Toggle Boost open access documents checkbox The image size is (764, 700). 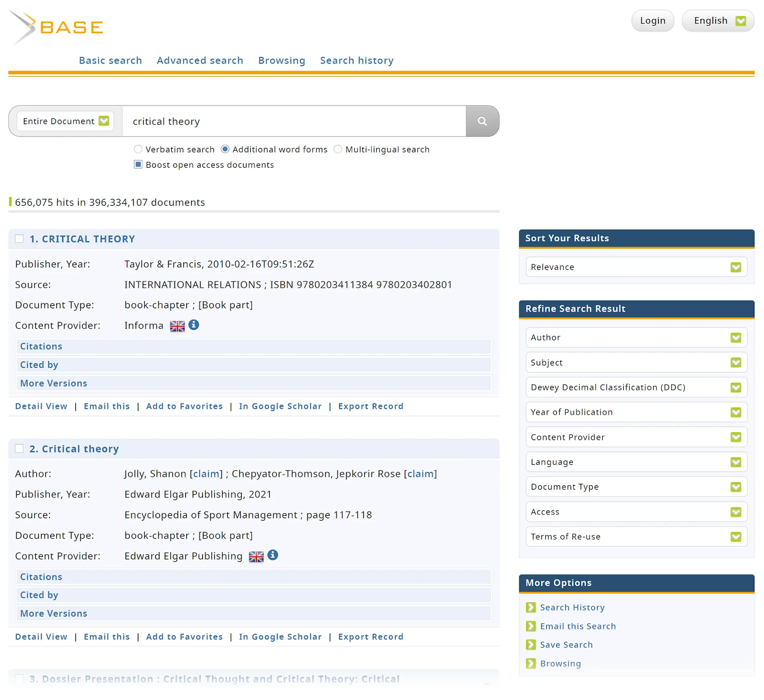[x=138, y=165]
